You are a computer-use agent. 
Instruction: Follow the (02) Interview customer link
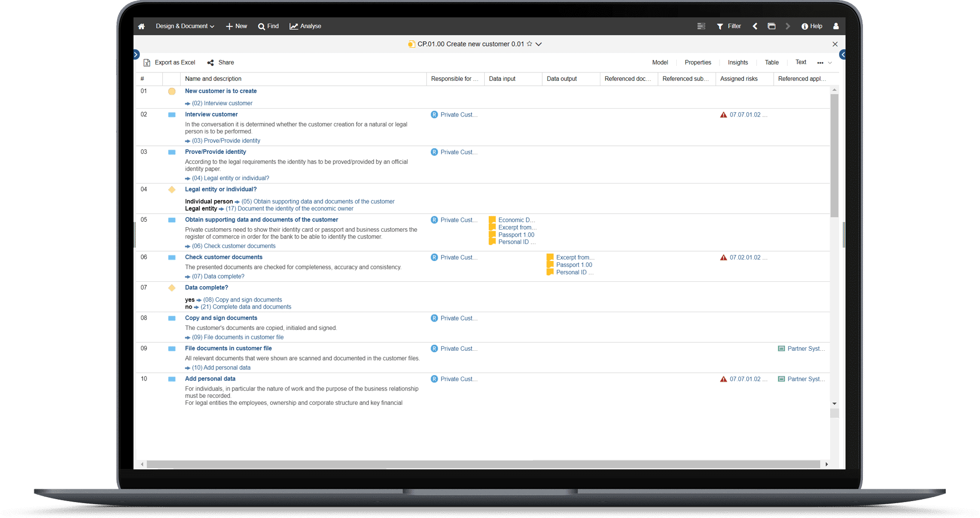[x=222, y=103]
